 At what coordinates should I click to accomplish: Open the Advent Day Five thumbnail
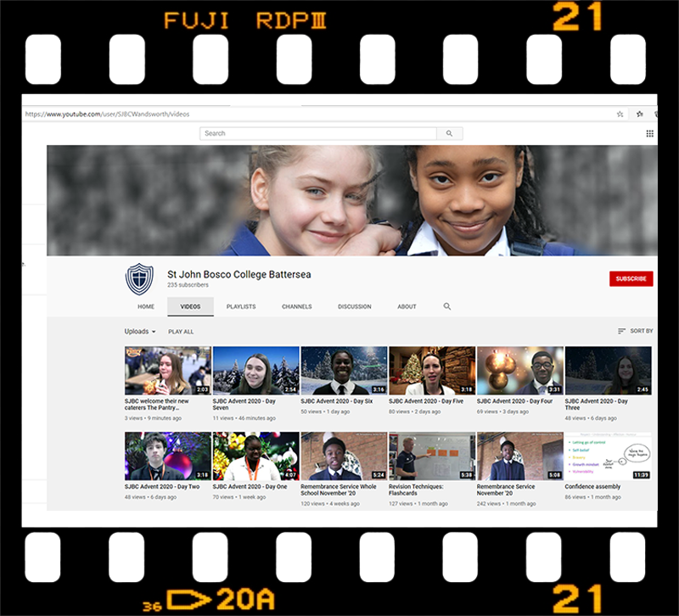(x=432, y=371)
